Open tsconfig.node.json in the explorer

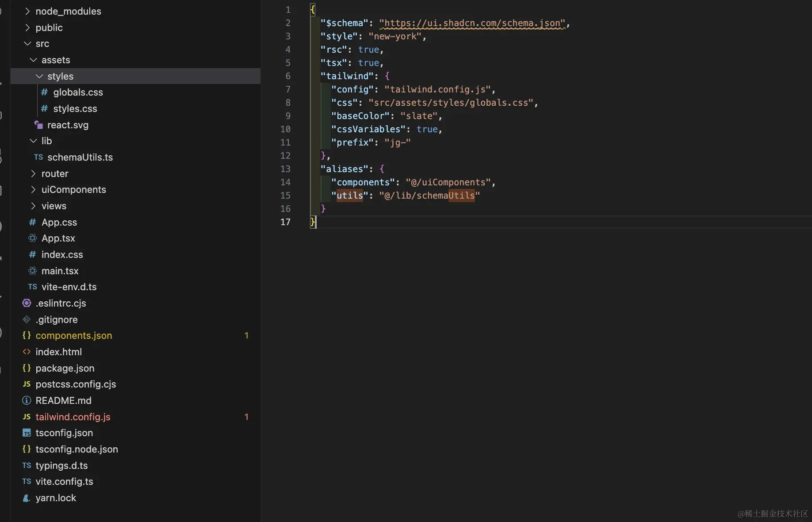point(77,449)
